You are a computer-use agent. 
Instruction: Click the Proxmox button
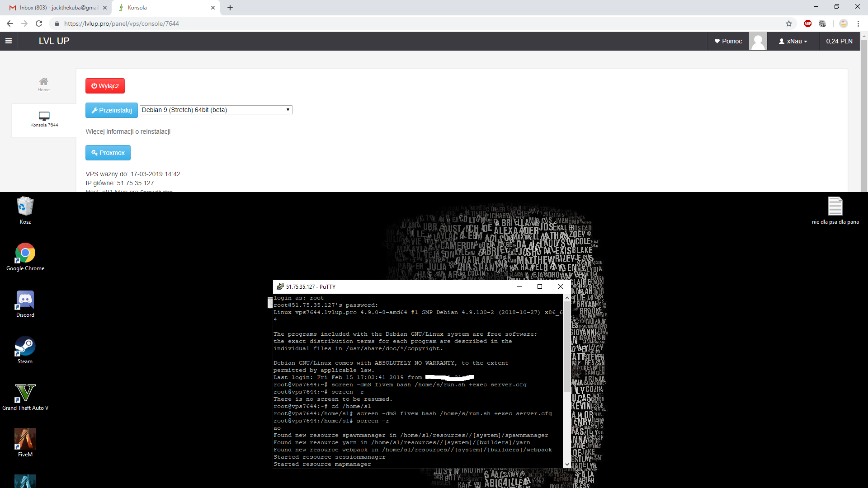[108, 153]
